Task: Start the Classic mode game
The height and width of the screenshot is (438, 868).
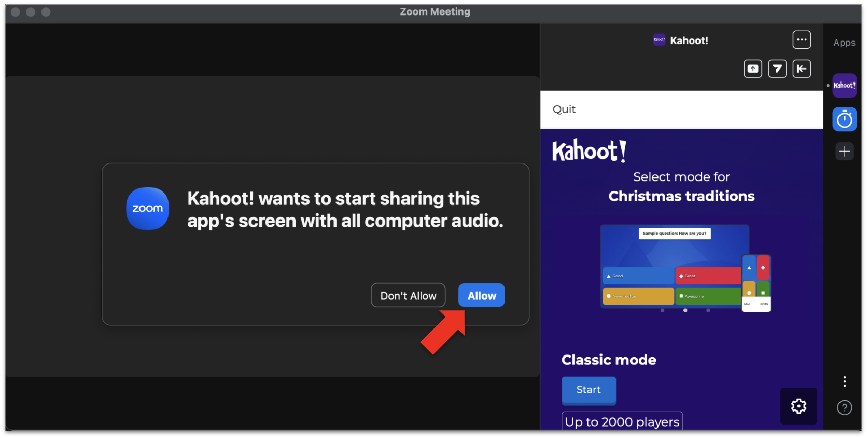Action: [x=588, y=390]
